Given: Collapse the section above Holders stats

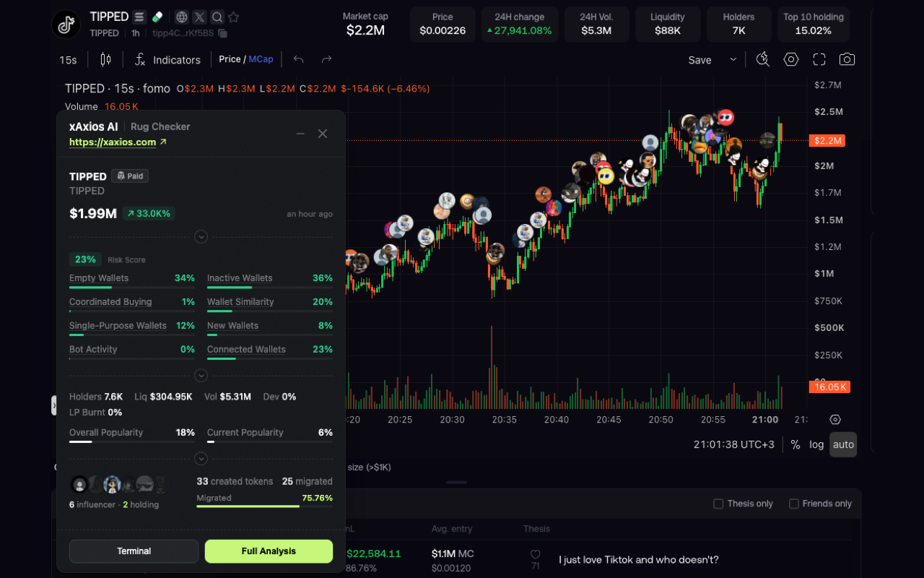Looking at the screenshot, I should pyautogui.click(x=201, y=376).
